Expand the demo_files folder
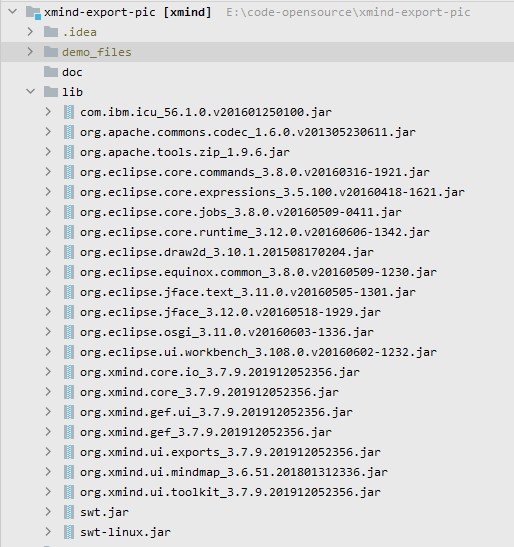Viewport: 514px width, 547px height. point(30,52)
